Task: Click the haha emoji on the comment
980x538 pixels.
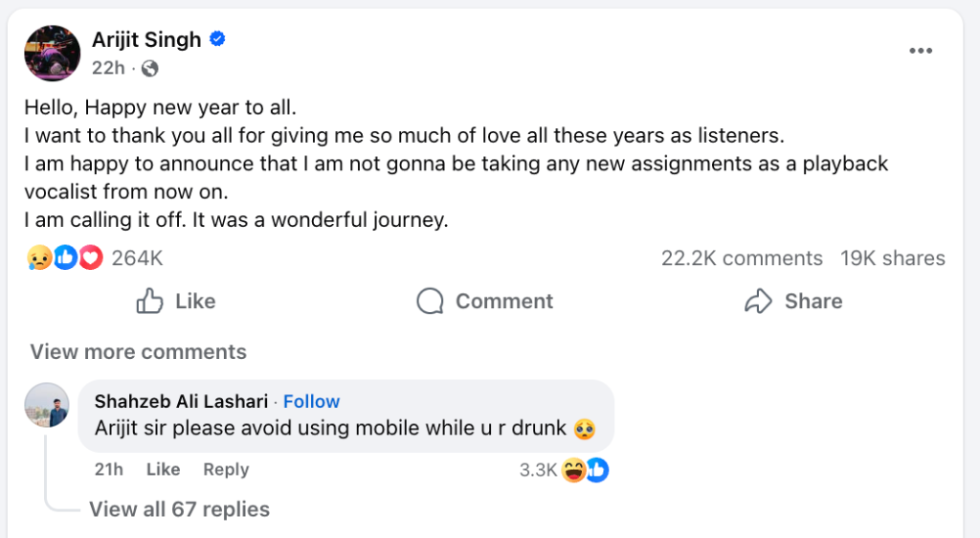Action: tap(574, 470)
